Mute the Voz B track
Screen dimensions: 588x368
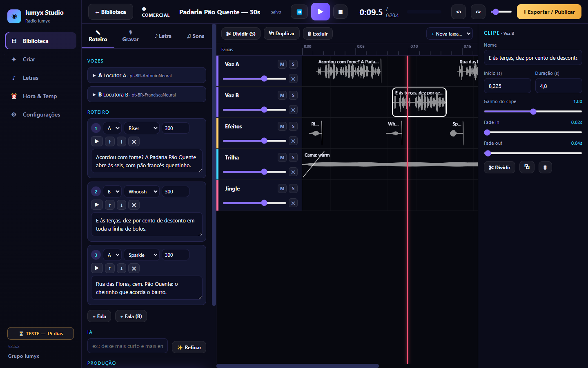[282, 95]
